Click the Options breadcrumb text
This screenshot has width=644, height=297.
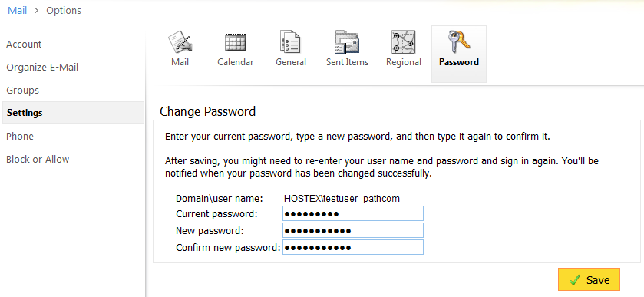[64, 10]
